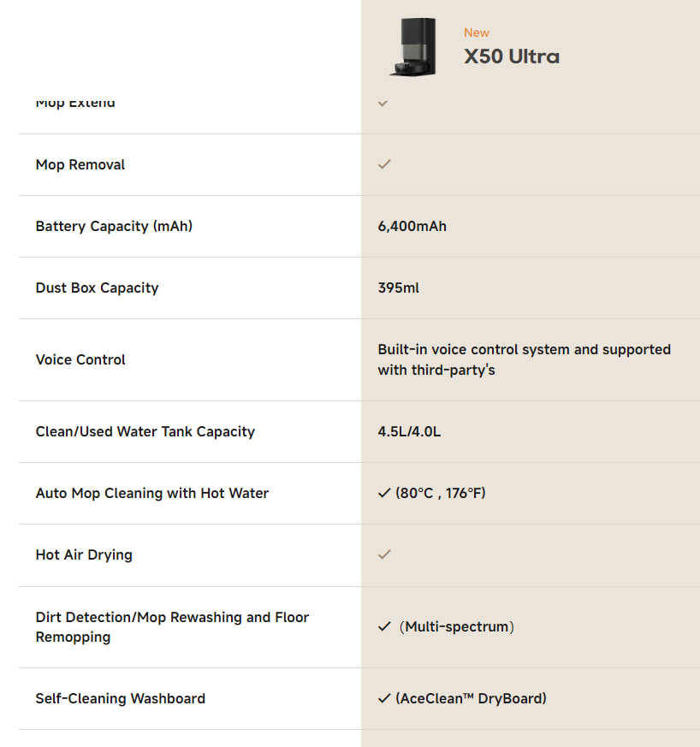
Task: Select Clean/Used Water Tank Capacity label
Action: 145,431
